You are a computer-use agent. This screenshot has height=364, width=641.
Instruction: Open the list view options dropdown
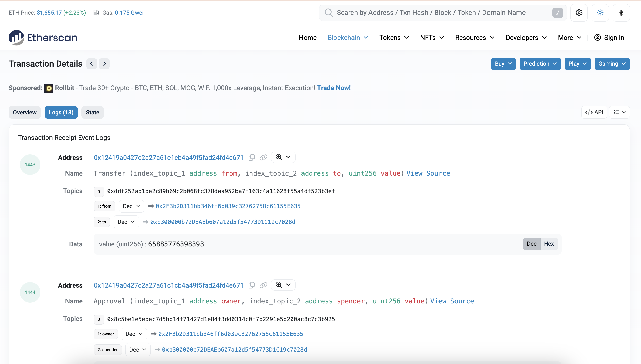619,112
